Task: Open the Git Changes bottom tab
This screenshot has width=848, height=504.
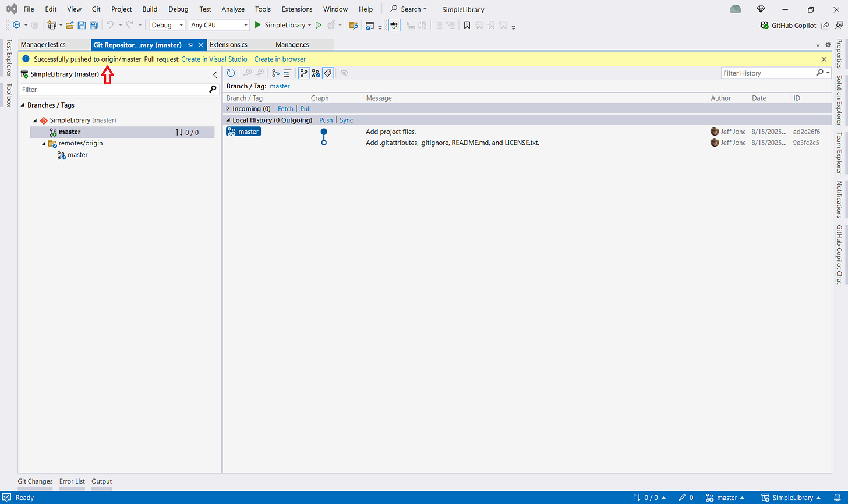Action: tap(35, 481)
